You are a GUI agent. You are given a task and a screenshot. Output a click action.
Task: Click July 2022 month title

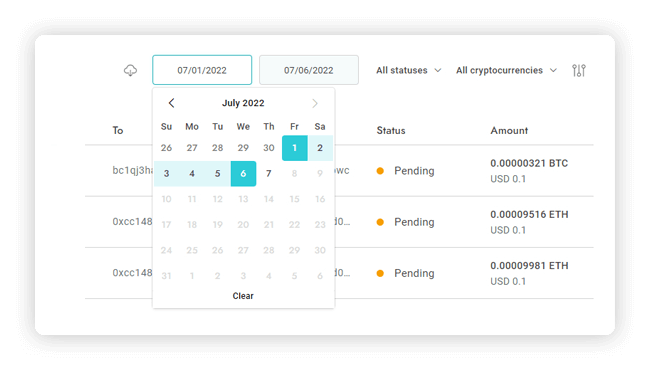243,103
